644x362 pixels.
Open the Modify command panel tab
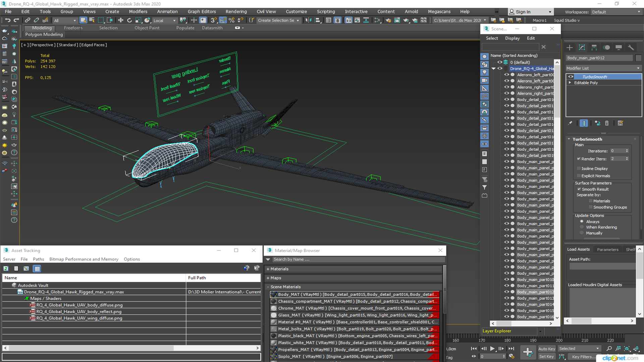pyautogui.click(x=582, y=47)
